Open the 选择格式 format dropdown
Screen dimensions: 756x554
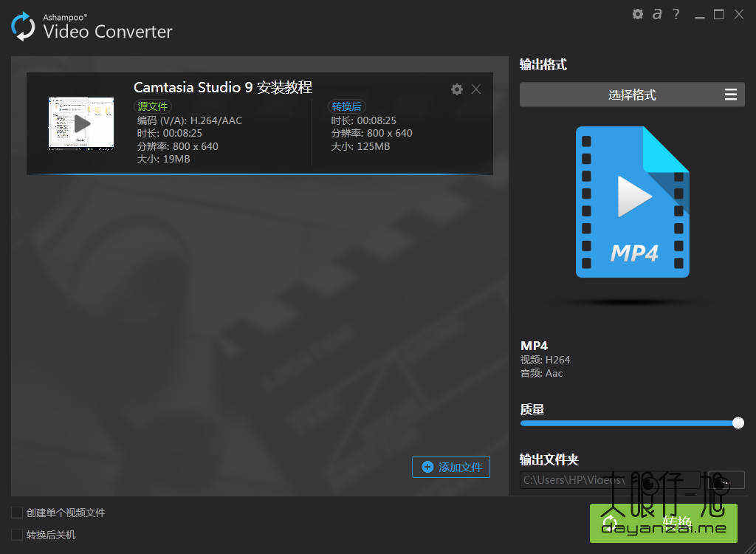(632, 95)
